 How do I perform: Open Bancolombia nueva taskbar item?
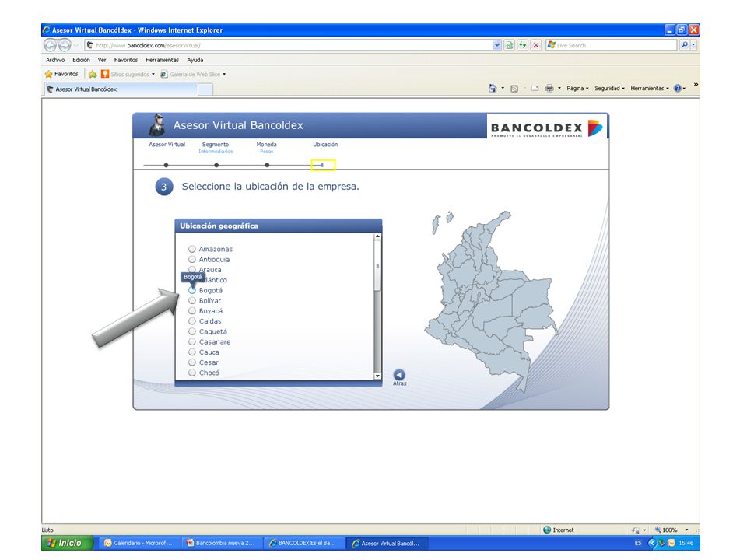click(222, 543)
